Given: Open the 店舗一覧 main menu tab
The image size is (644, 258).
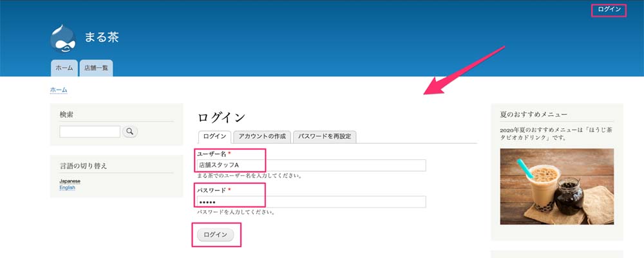Looking at the screenshot, I should pyautogui.click(x=96, y=68).
